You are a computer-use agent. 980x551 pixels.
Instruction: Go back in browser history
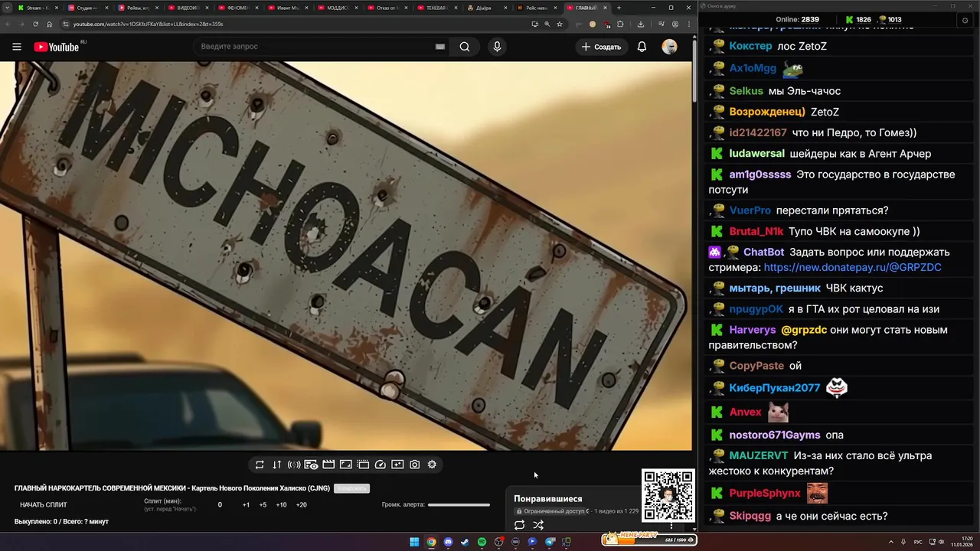point(8,24)
